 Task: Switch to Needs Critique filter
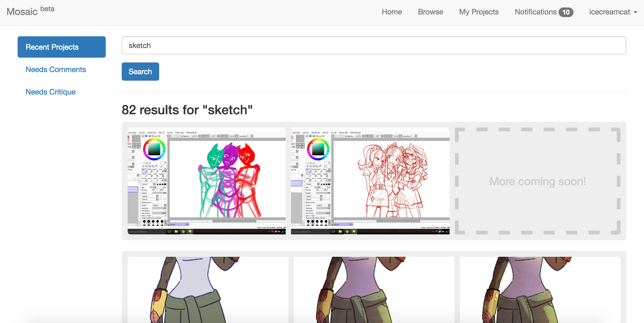50,92
